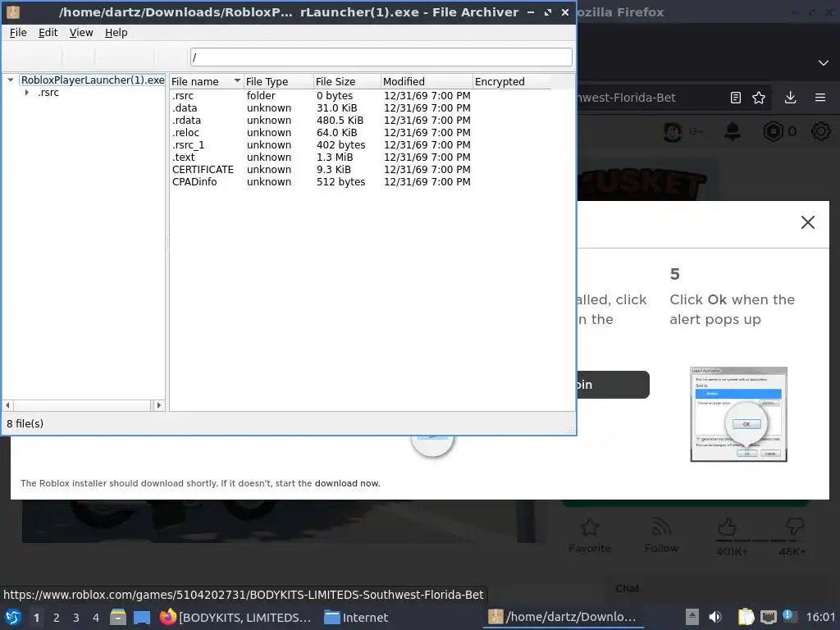The height and width of the screenshot is (630, 840).
Task: Bookmark the page with the star icon
Action: click(759, 98)
